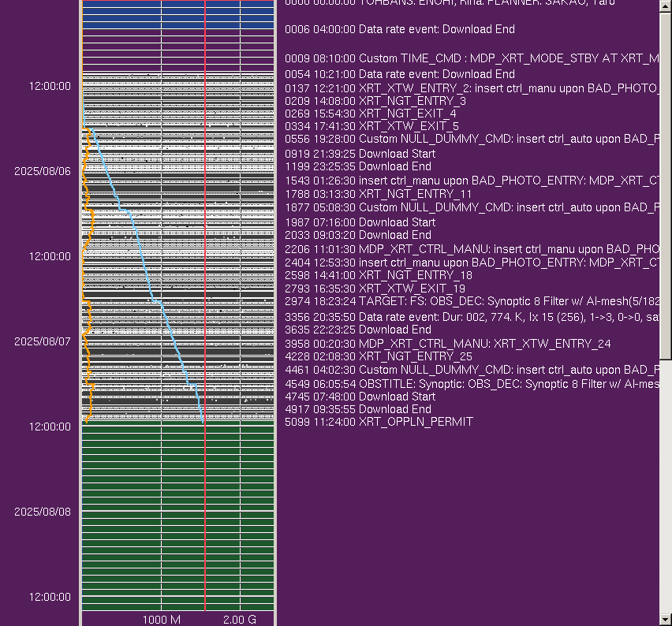The height and width of the screenshot is (626, 672).
Task: Click the XRT_NGT_ENTRY_25 entry
Action: click(378, 356)
